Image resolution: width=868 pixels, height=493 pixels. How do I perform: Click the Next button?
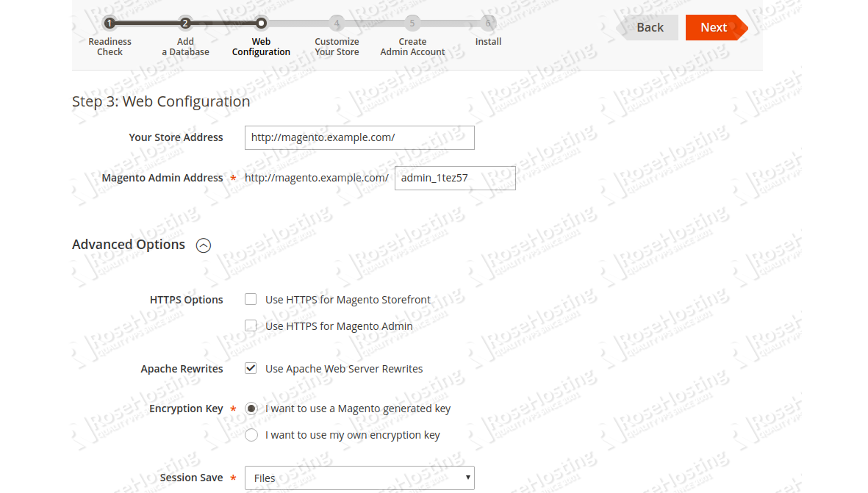point(711,26)
